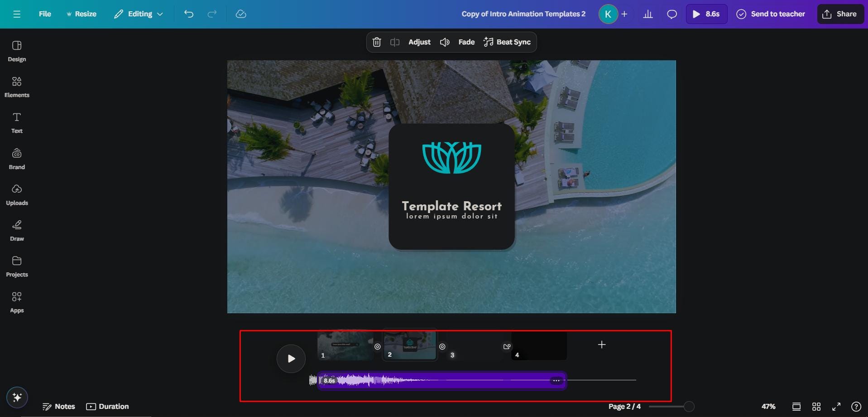Open the audio volume speaker icon
The image size is (868, 417).
(x=445, y=42)
